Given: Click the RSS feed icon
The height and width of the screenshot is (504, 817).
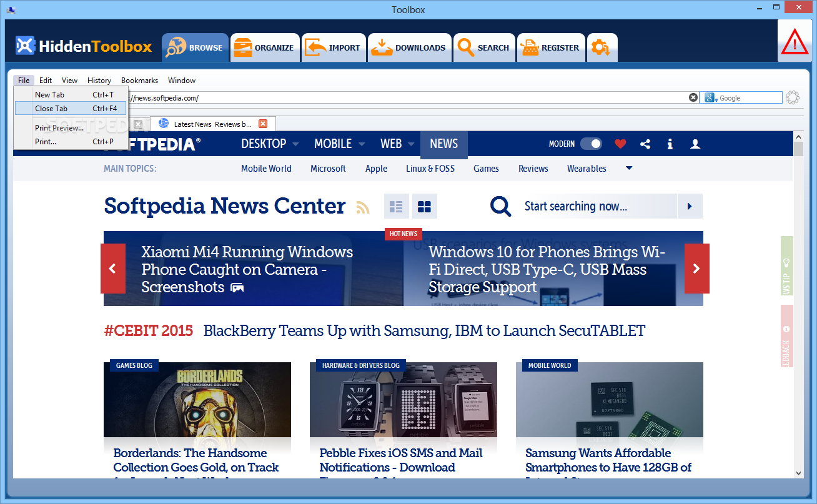Looking at the screenshot, I should click(363, 207).
